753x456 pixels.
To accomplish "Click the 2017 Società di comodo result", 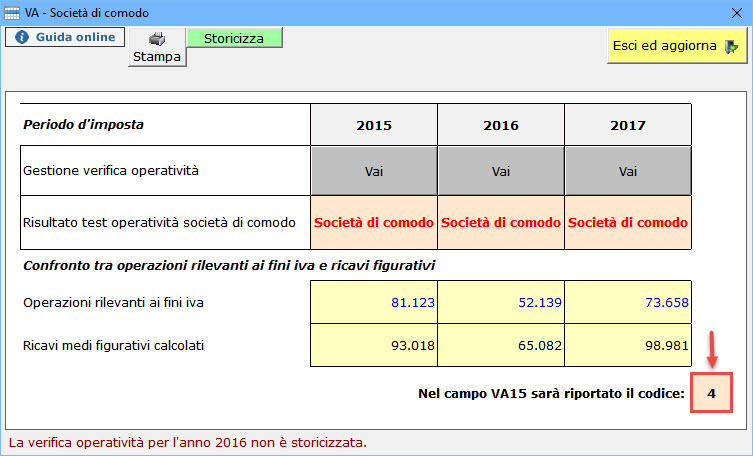I will click(628, 222).
